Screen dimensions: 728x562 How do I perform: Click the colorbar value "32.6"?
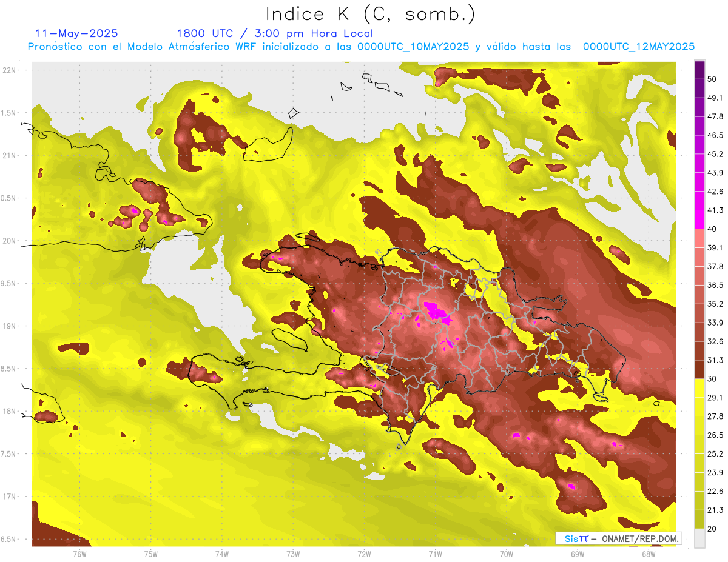coord(715,341)
